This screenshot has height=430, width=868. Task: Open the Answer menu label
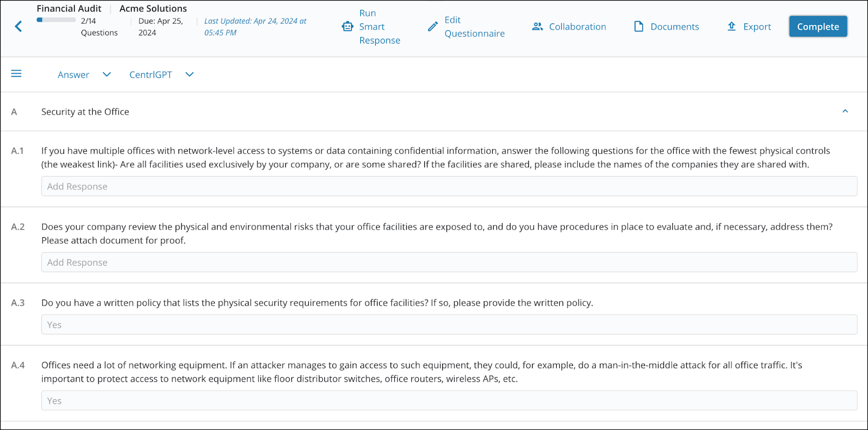73,75
